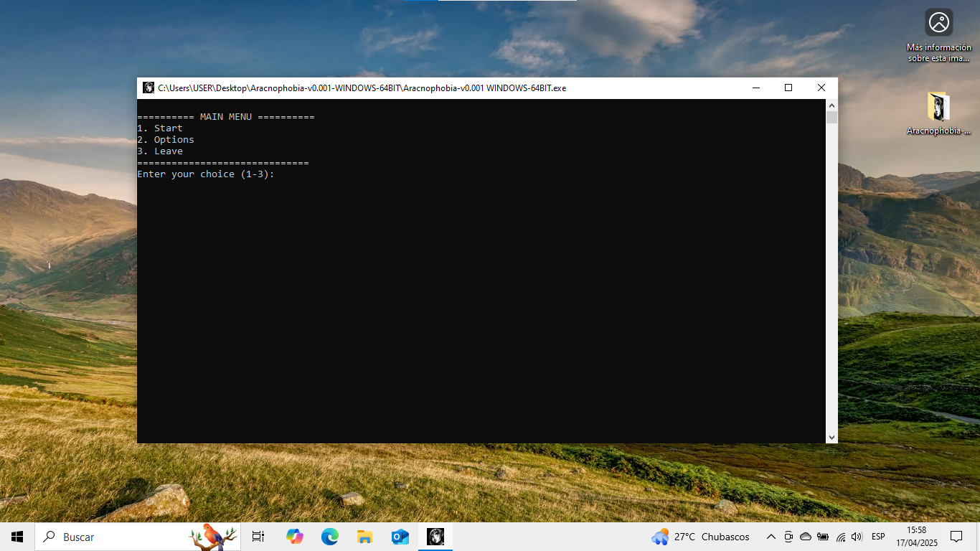Launch Copilot from the taskbar
The width and height of the screenshot is (980, 551).
tap(294, 537)
